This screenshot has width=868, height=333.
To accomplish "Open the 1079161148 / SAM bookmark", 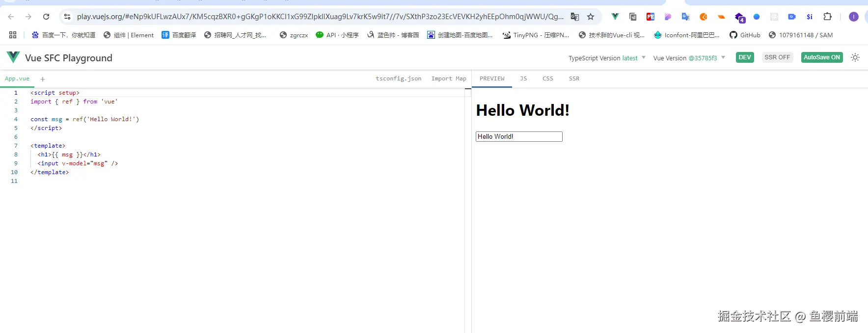I will pos(801,35).
